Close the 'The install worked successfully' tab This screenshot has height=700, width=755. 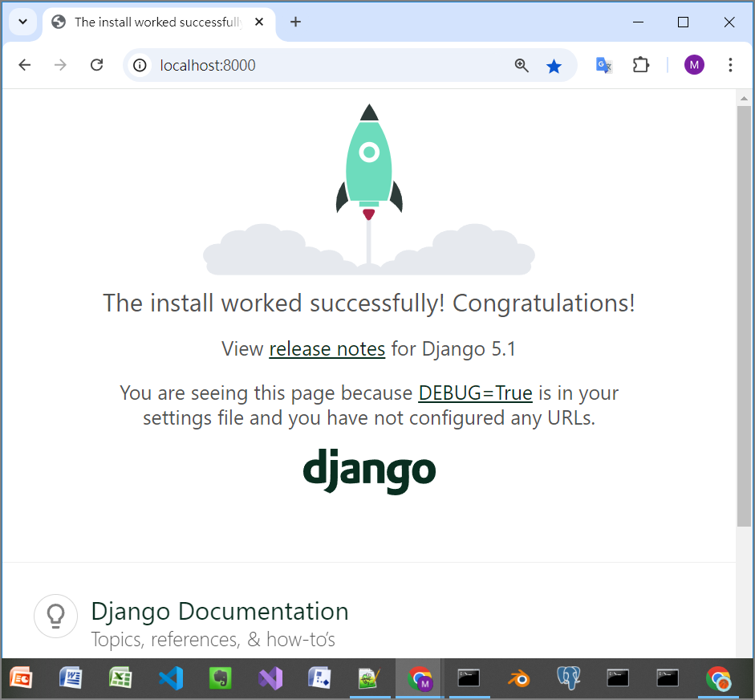point(259,22)
